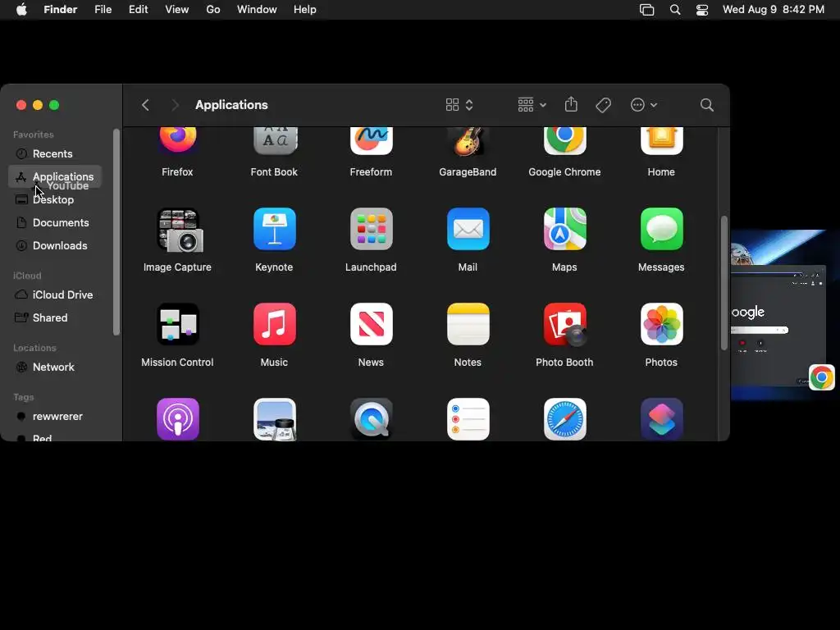Click Google Chrome in the Applications folder
Image resolution: width=840 pixels, height=630 pixels.
(x=564, y=141)
